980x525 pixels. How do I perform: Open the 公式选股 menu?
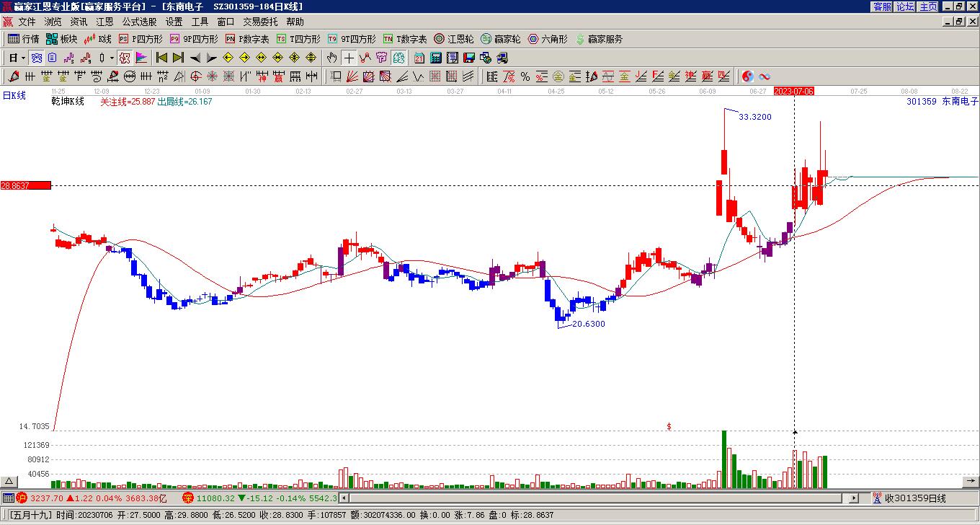coord(139,22)
